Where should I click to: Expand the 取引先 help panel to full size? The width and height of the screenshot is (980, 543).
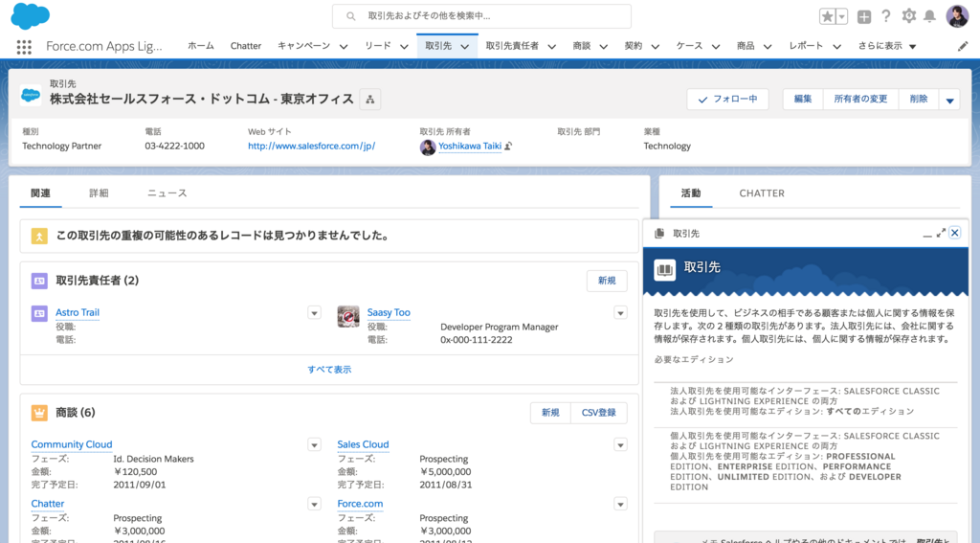click(941, 233)
